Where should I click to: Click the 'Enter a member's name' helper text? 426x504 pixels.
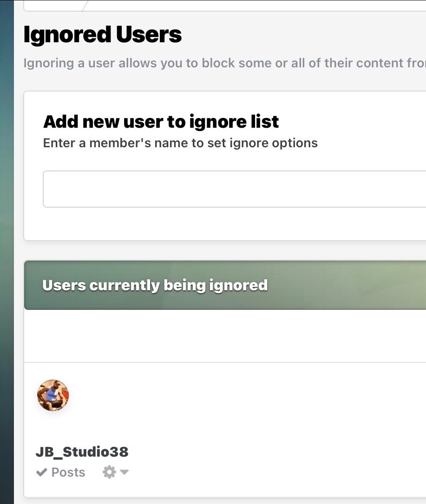tap(180, 143)
